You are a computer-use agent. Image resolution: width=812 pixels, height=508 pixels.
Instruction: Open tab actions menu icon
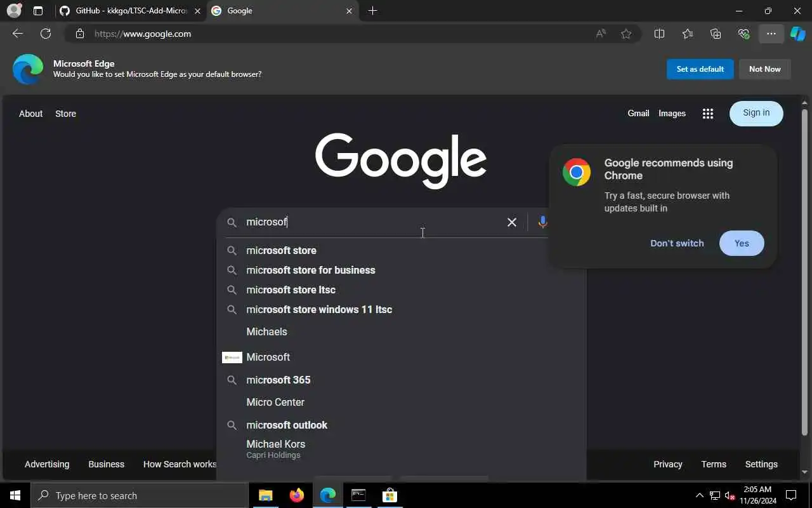(x=38, y=11)
